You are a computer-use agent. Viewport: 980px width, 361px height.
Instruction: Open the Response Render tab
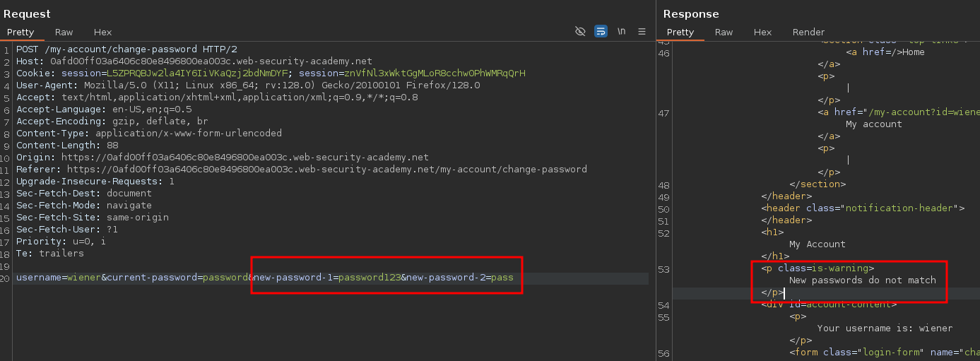808,32
